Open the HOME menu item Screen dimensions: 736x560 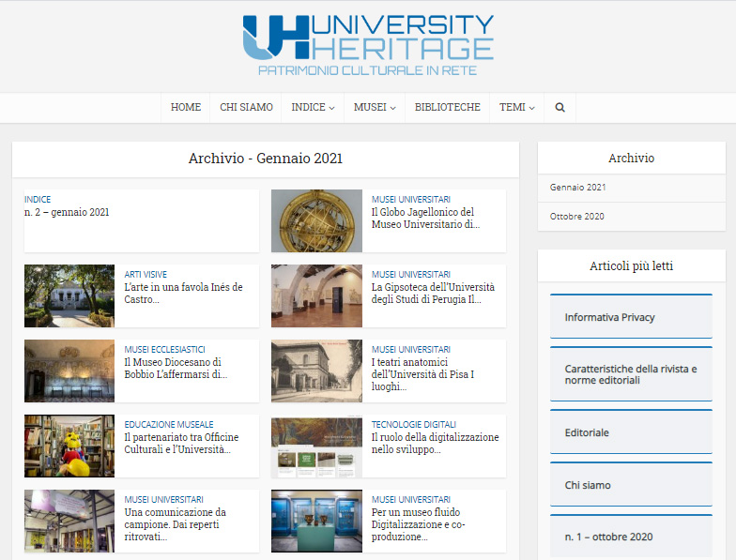point(186,107)
